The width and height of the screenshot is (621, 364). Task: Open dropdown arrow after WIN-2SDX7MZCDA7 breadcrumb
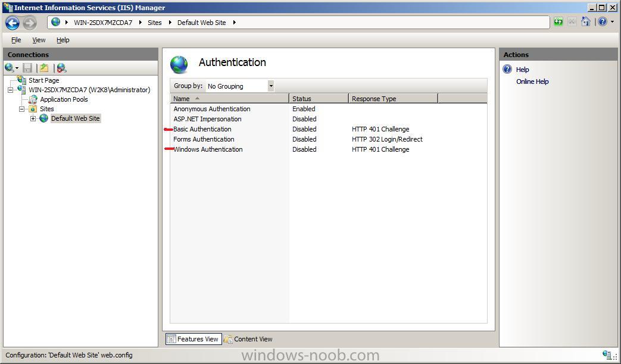pos(140,23)
